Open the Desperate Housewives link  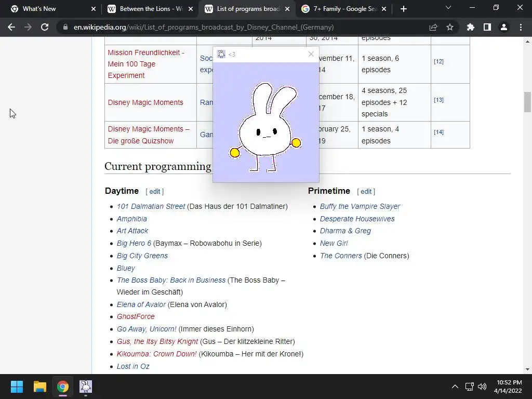coord(357,219)
